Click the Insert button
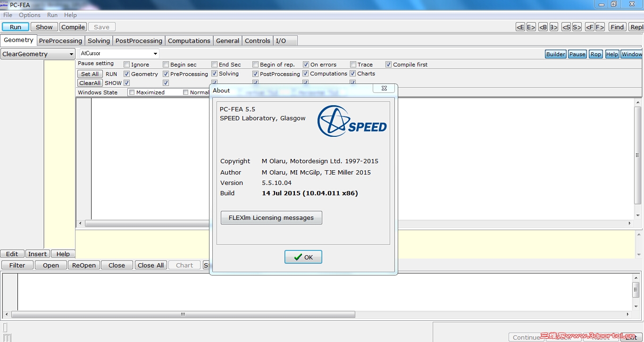 pos(37,254)
